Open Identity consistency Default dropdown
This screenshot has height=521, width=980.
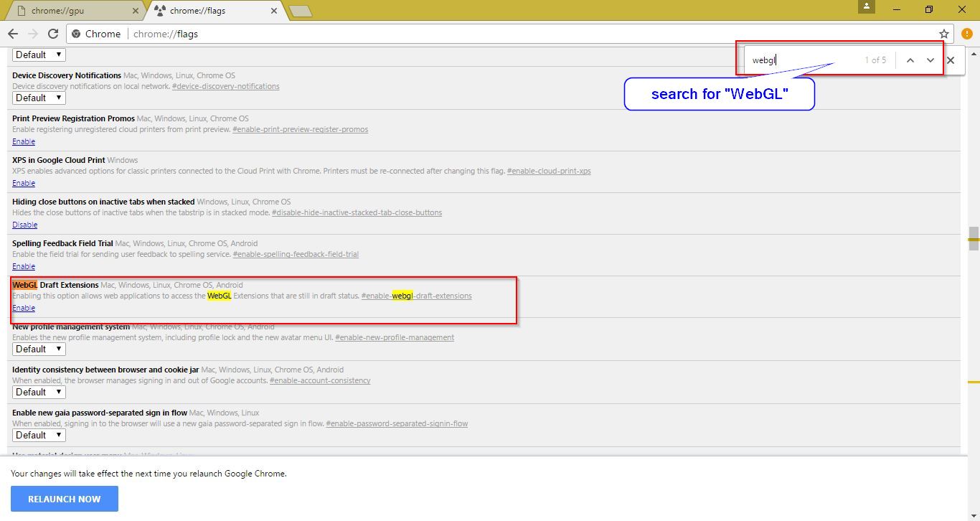click(x=39, y=392)
